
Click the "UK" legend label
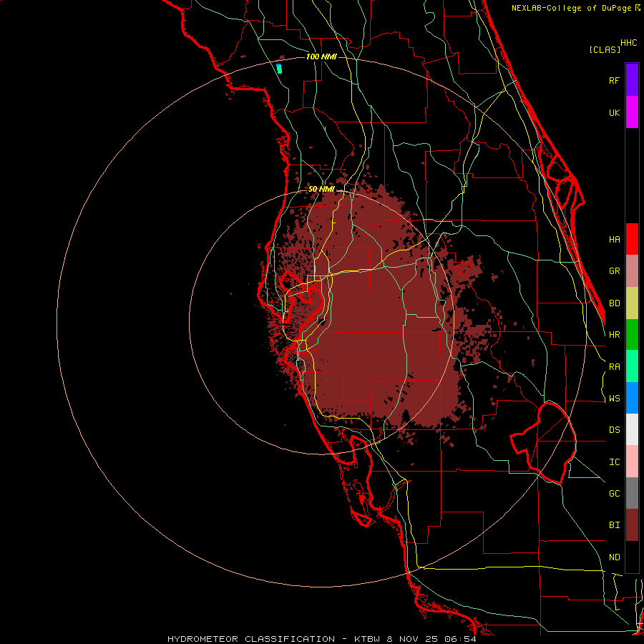pos(614,112)
